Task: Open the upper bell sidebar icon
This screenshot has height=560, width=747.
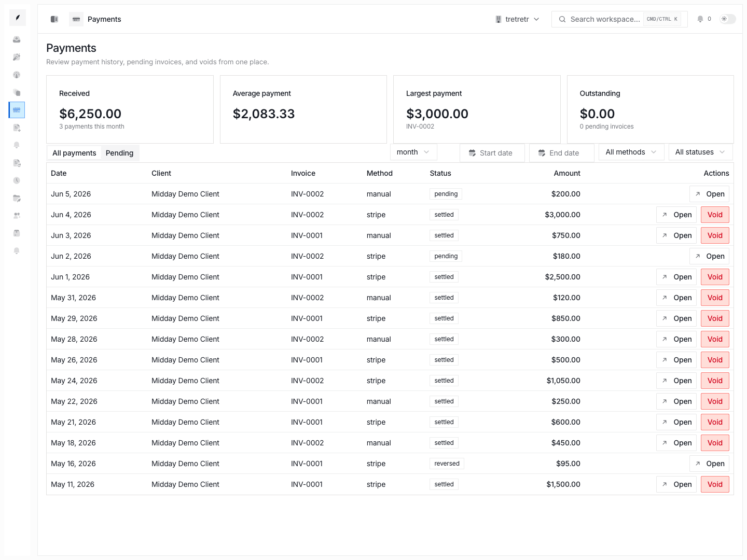Action: (x=17, y=145)
